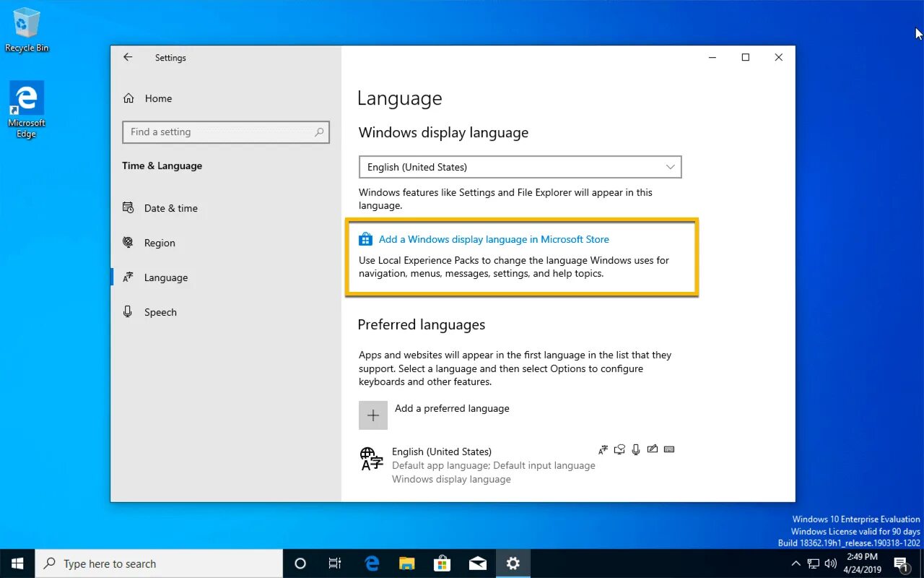Click the keyboard feature icon for English
The width and height of the screenshot is (924, 578).
tap(669, 449)
